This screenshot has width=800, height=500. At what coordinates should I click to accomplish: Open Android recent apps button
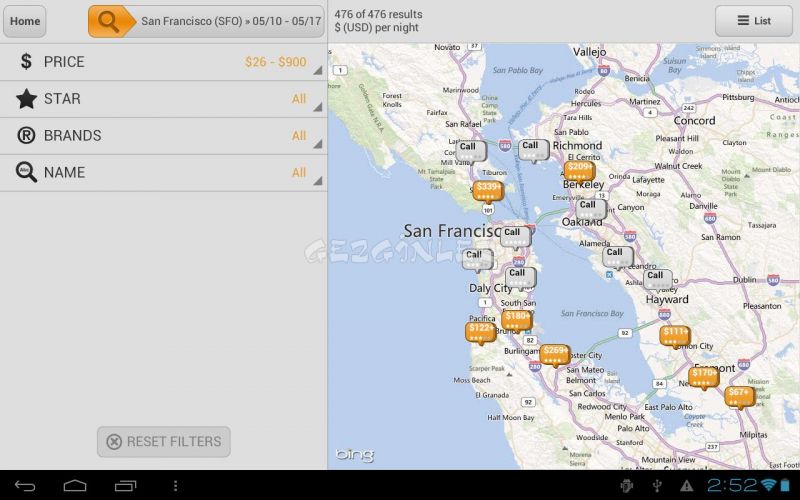[x=126, y=486]
